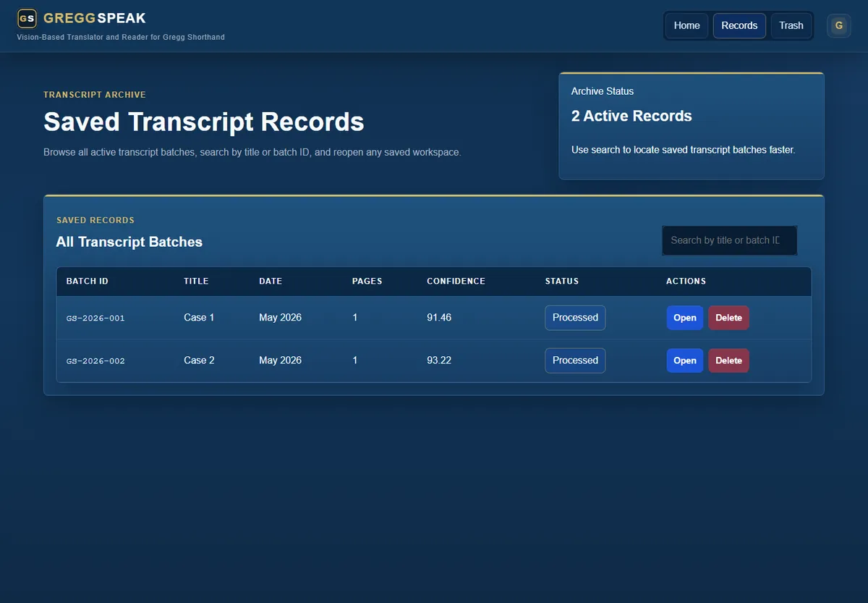The image size is (868, 603).
Task: Click the Vision-Based Translator subtitle text
Action: tap(121, 37)
